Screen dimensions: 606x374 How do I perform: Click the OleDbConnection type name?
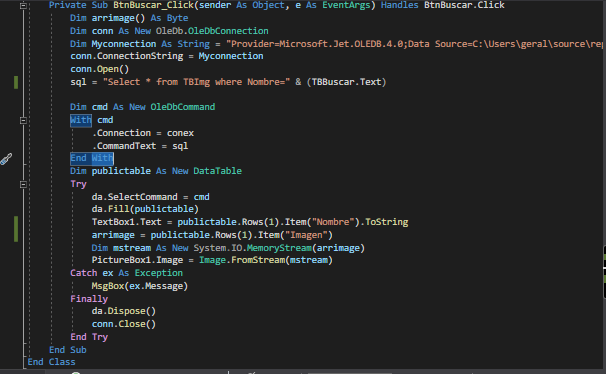(x=228, y=31)
